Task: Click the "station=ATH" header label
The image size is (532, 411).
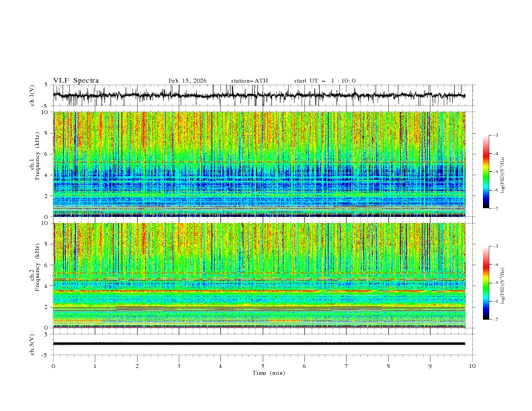Action: click(249, 81)
